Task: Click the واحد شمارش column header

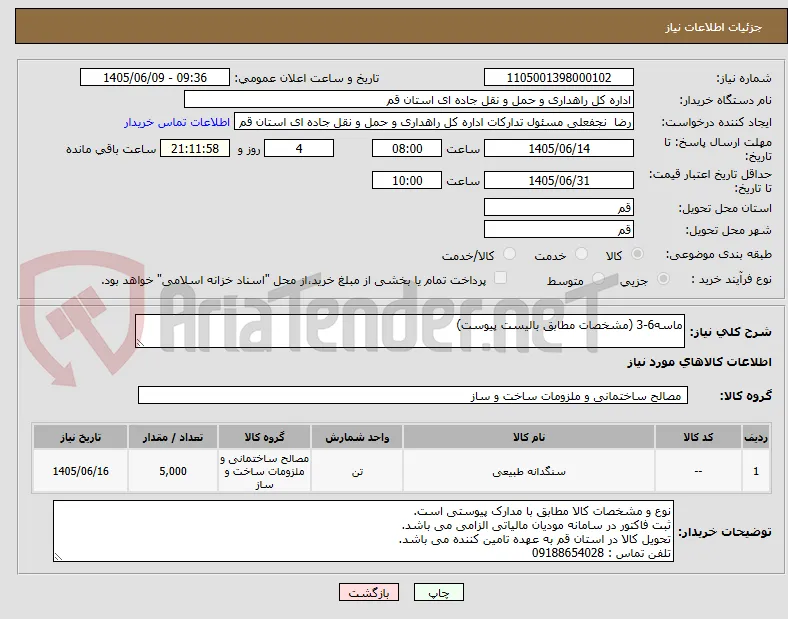Action: (357, 437)
